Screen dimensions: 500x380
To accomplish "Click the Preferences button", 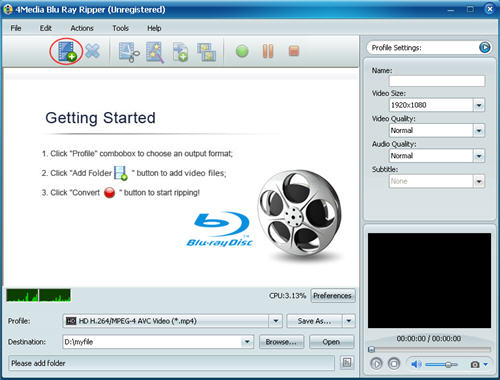I will [333, 296].
